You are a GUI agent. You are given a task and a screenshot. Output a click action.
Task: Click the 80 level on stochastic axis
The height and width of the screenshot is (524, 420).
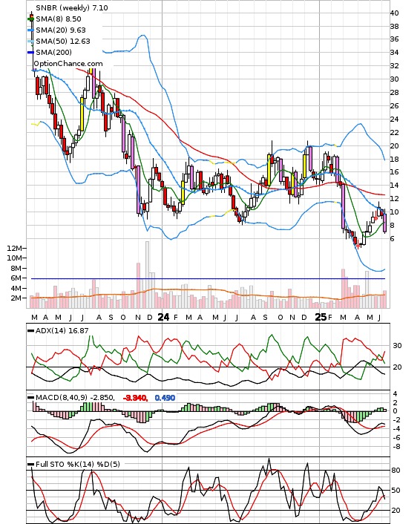coord(396,471)
